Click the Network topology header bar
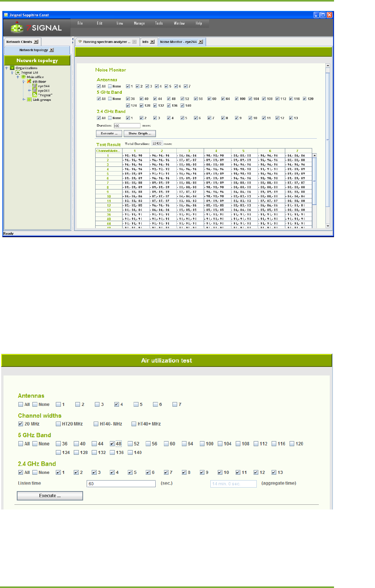375x588 pixels. [37, 61]
